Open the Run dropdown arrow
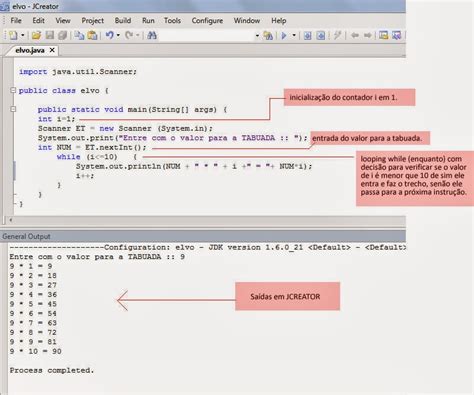 294,35
